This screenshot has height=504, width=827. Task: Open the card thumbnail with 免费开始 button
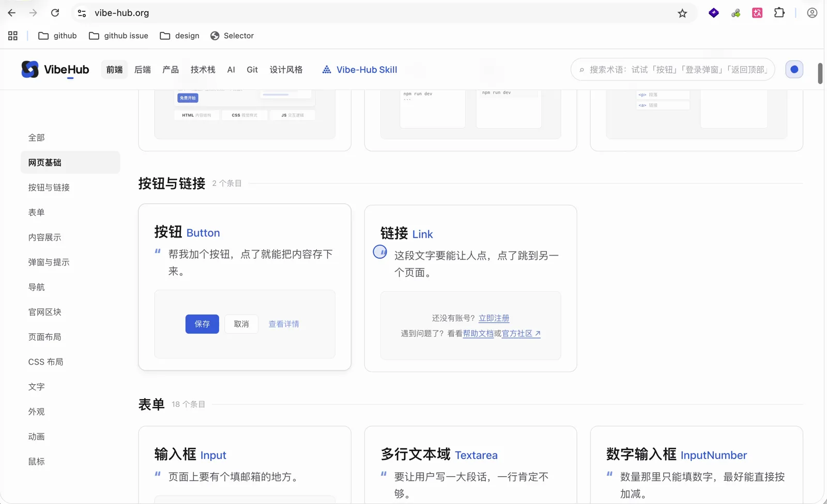pos(245,114)
